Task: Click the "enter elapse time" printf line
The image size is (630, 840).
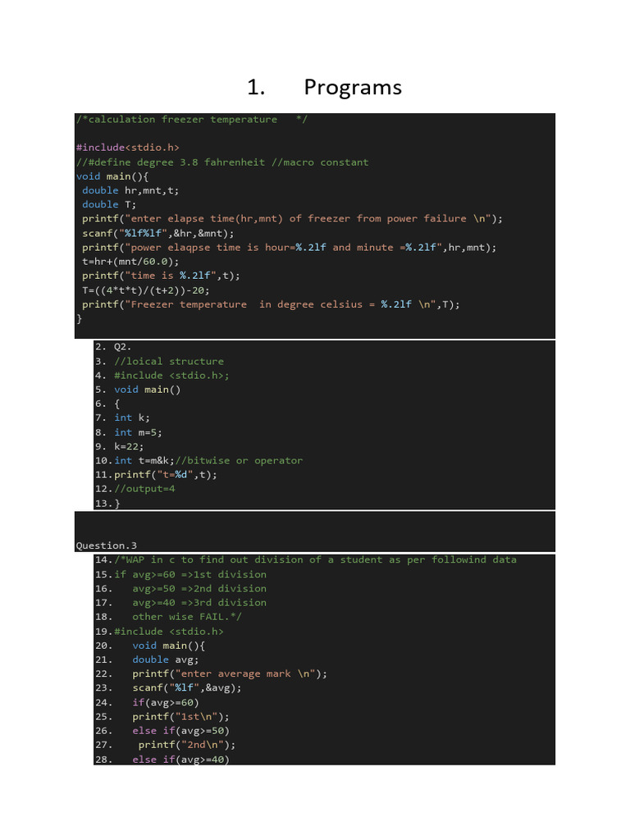Action: coord(292,219)
